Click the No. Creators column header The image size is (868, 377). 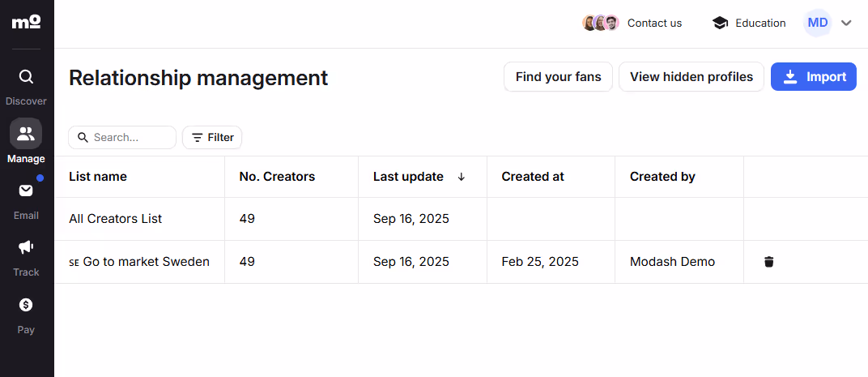277,177
